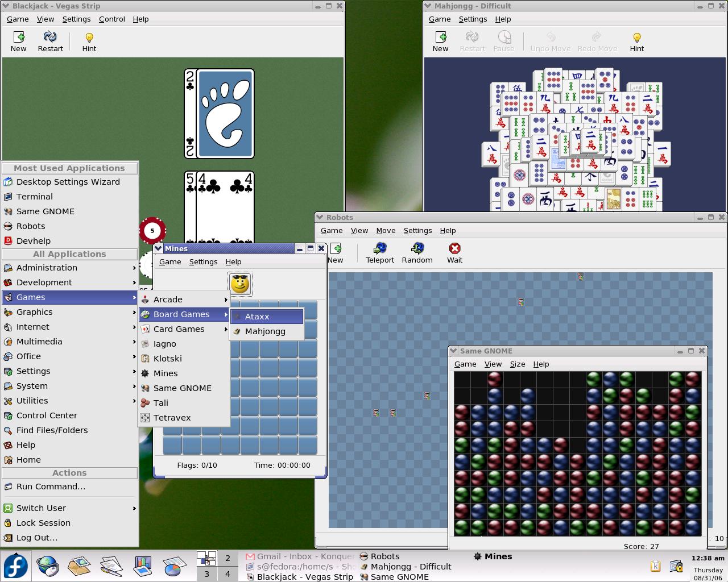This screenshot has height=582, width=728.
Task: Click Same GNOME under most used applications
Action: pyautogui.click(x=69, y=211)
